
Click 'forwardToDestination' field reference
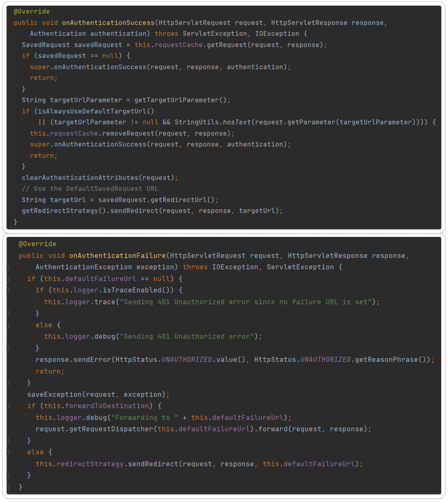(107, 406)
